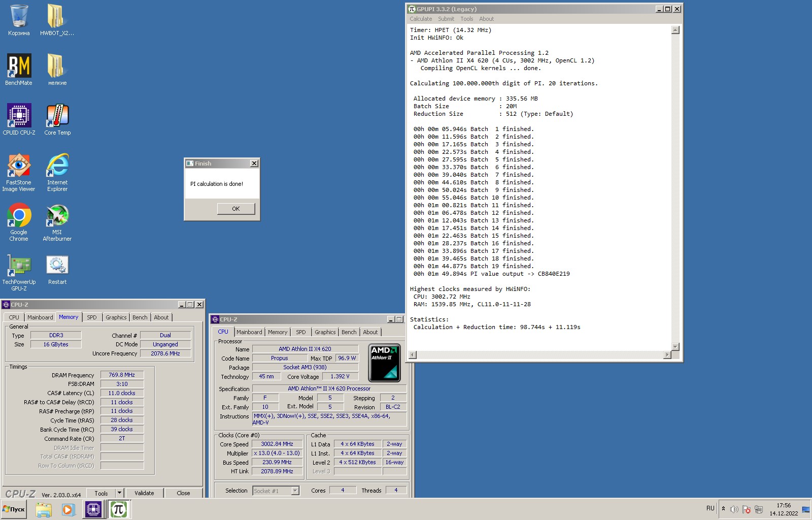Open FastStone Image Viewer shortcut

click(19, 173)
